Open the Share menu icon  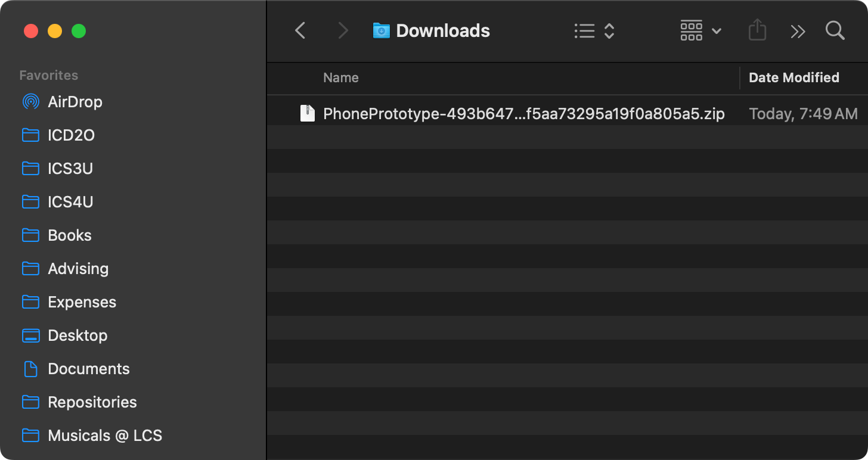(757, 30)
